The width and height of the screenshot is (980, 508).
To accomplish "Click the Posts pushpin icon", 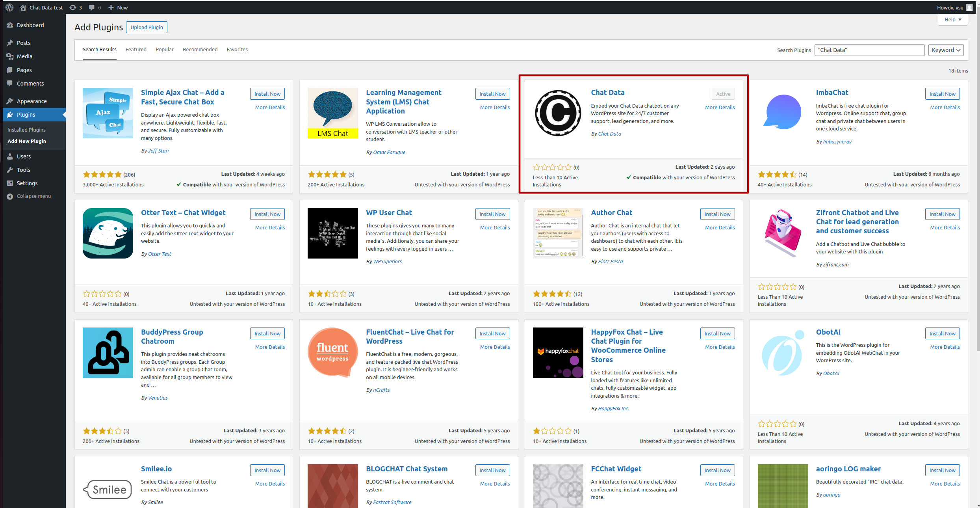I will click(10, 43).
